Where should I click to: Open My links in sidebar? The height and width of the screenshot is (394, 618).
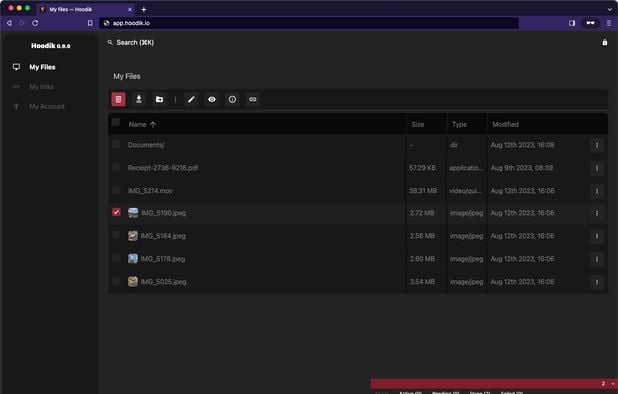click(41, 87)
